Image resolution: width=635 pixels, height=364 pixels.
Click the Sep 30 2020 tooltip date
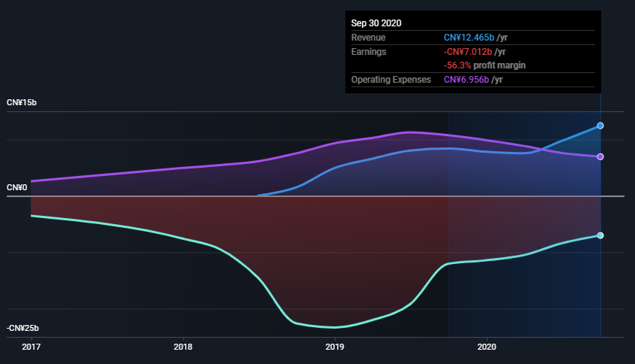pos(376,23)
